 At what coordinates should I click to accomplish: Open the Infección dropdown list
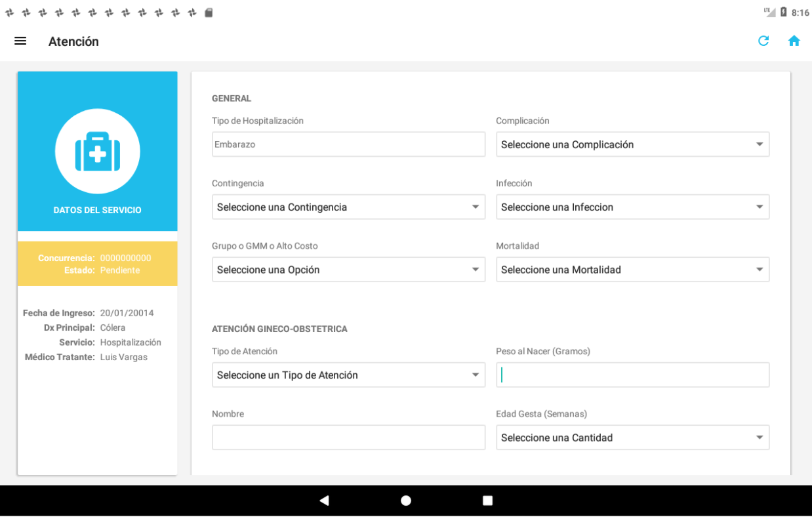(632, 207)
